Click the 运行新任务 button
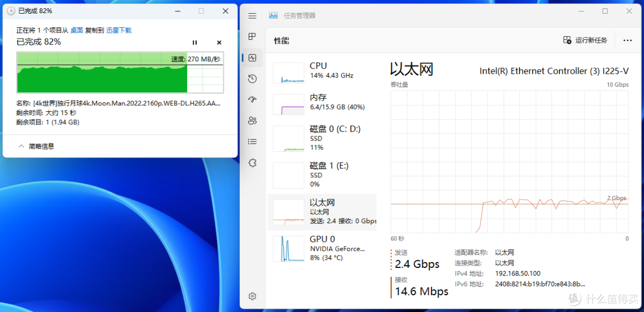This screenshot has width=644, height=312. tap(585, 40)
